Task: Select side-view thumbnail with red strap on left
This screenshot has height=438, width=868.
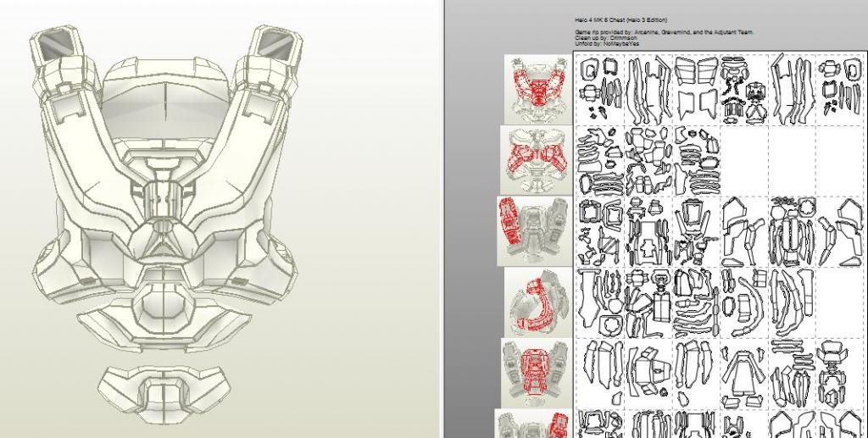Action: (x=535, y=231)
